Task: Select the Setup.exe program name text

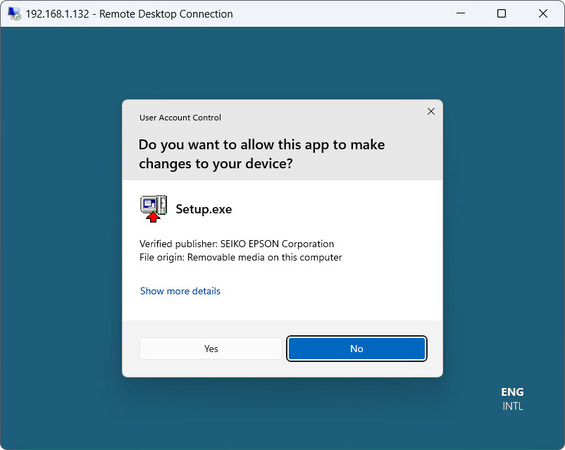Action: [x=204, y=209]
